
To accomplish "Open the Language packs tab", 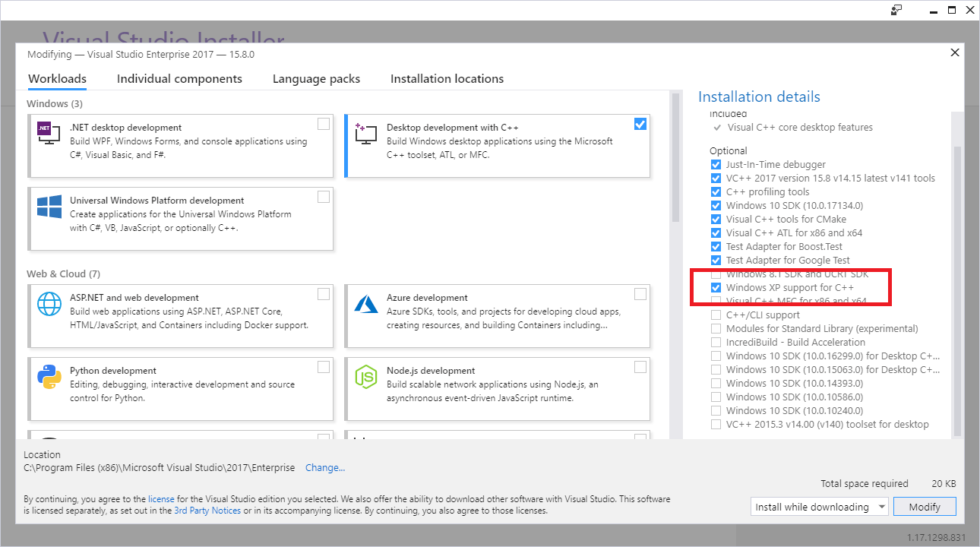I will [316, 79].
